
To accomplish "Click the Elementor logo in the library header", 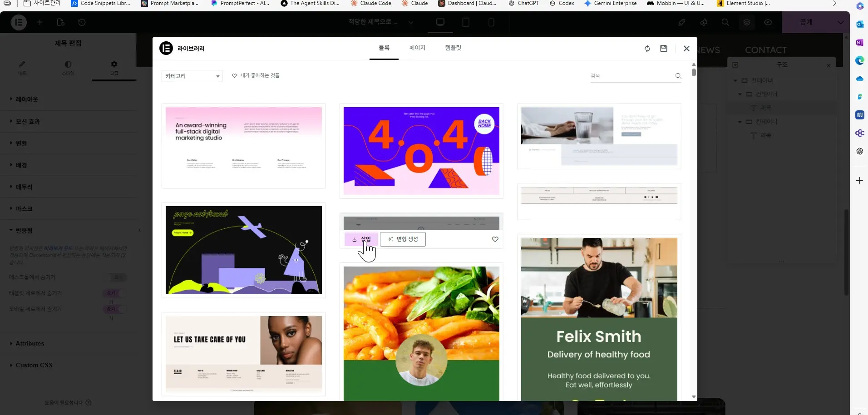I will [166, 48].
